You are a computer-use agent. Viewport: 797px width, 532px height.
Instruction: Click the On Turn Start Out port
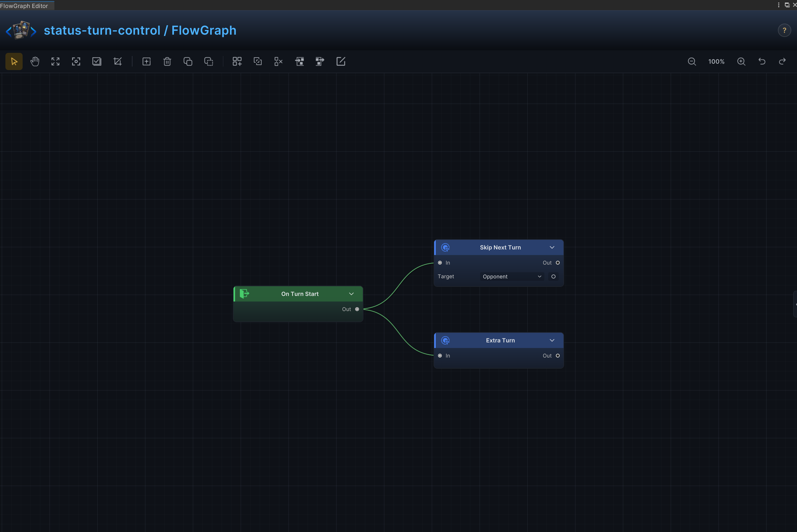point(357,309)
